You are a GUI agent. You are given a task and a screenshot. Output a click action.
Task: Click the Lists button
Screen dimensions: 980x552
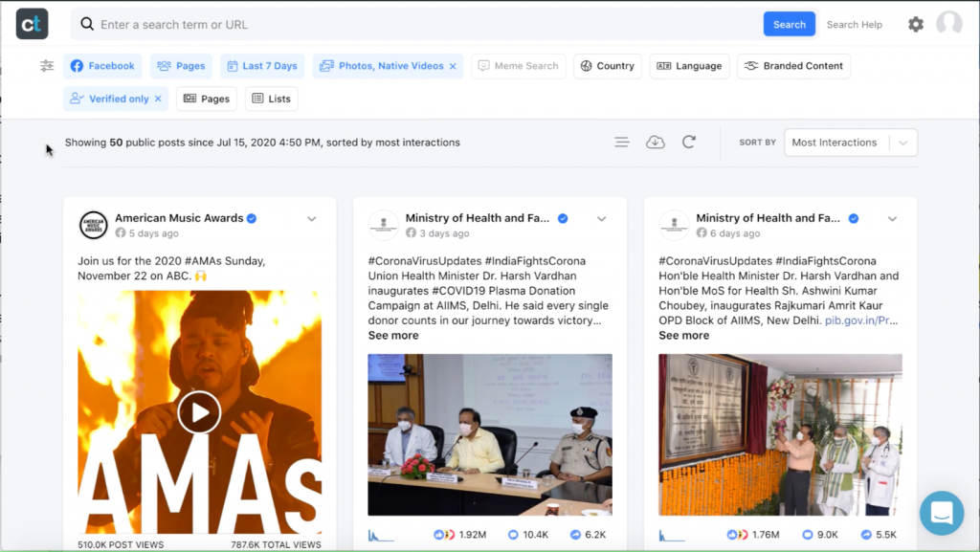tap(272, 99)
